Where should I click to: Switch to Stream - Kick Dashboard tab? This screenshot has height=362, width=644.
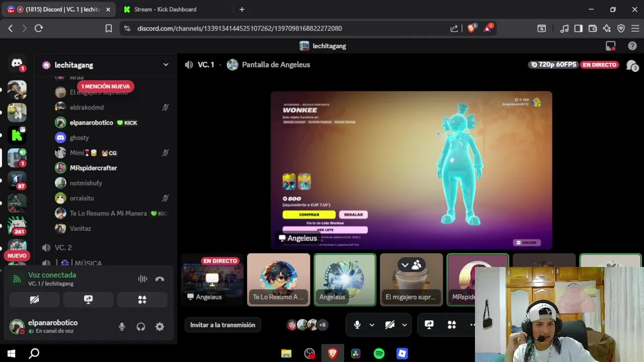tap(166, 9)
